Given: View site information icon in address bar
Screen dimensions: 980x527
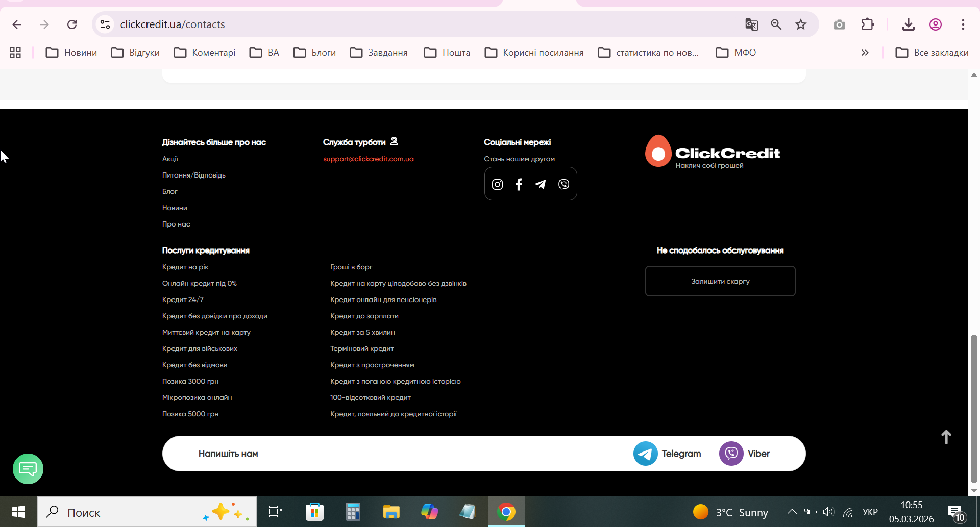Looking at the screenshot, I should (105, 24).
